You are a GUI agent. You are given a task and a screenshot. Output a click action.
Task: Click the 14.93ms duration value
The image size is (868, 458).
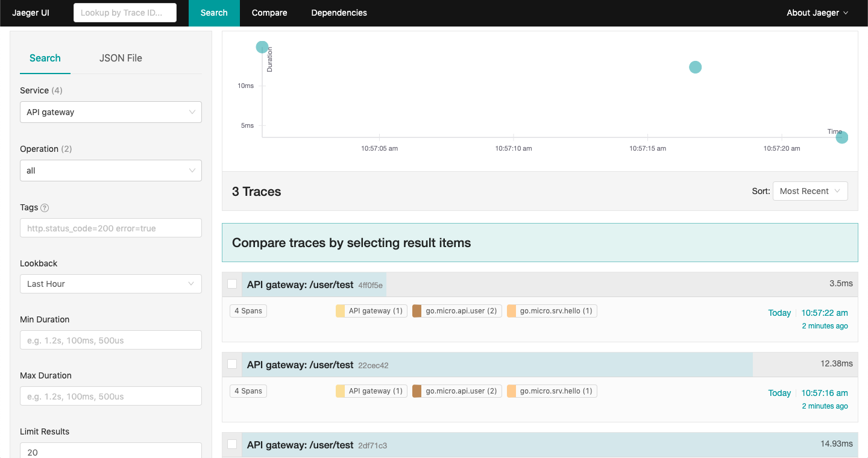point(837,444)
